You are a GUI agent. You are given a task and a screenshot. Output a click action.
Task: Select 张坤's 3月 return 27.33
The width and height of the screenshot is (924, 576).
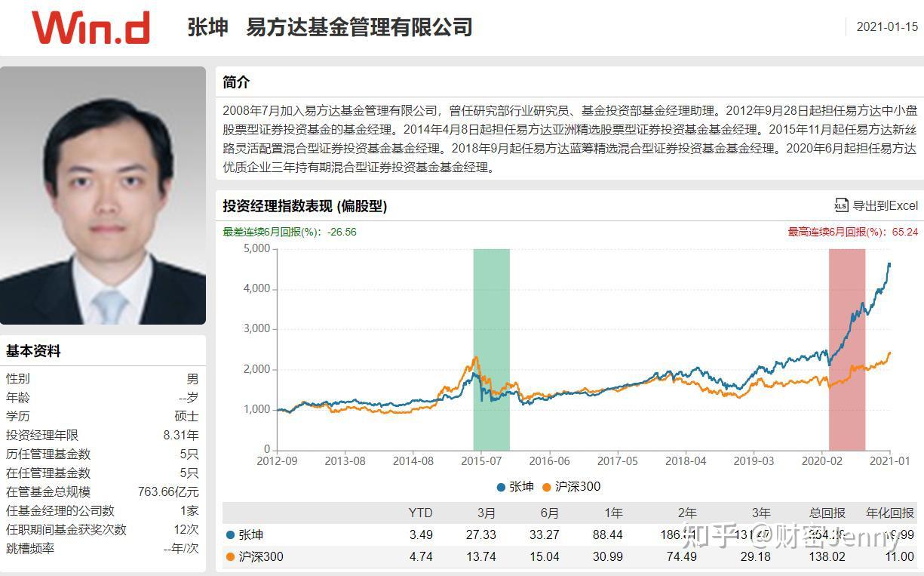[481, 534]
